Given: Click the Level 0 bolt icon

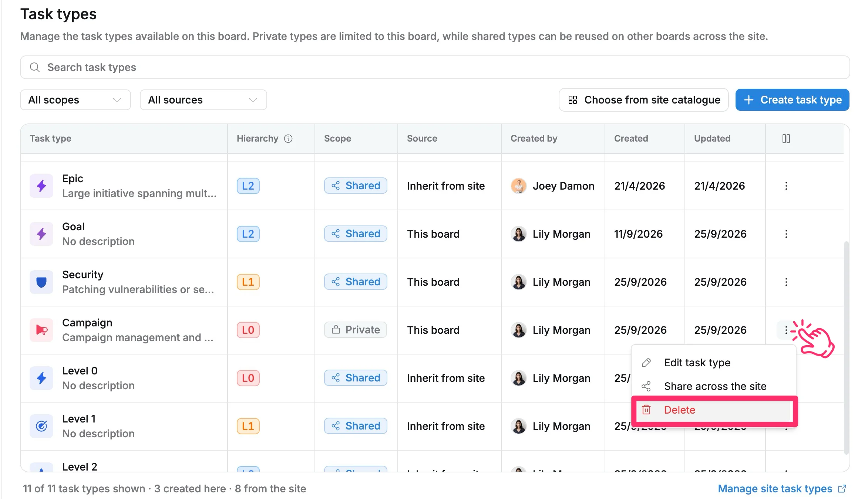Looking at the screenshot, I should [41, 378].
